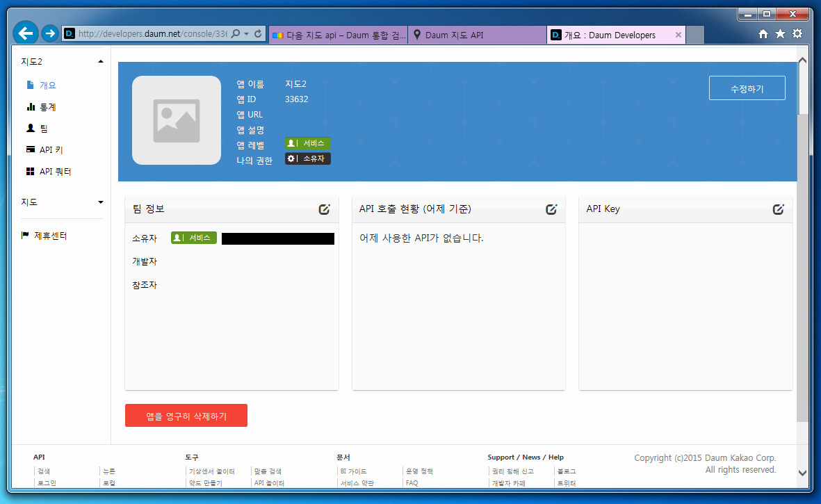Open the 개요 page via its document icon
Image resolution: width=821 pixels, height=504 pixels.
click(x=28, y=84)
